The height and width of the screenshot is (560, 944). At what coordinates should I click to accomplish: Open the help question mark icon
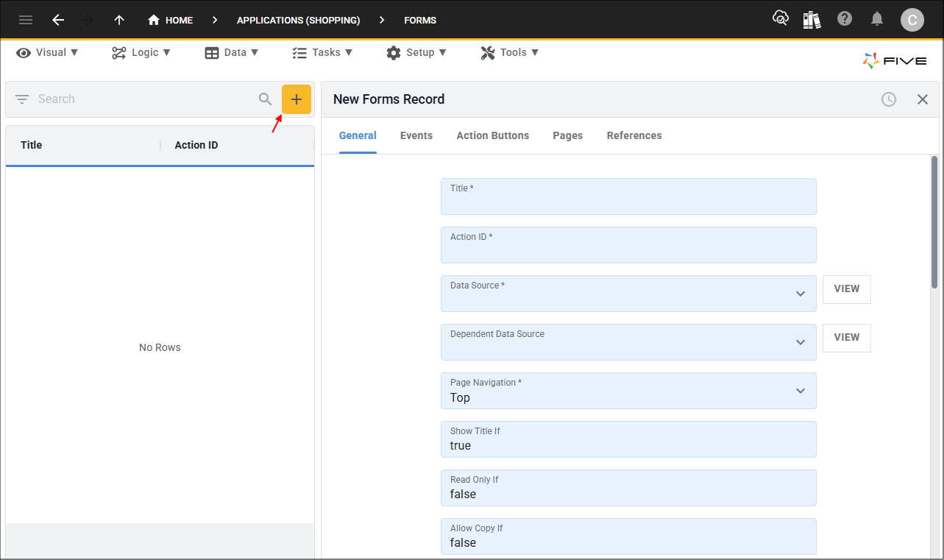point(845,19)
